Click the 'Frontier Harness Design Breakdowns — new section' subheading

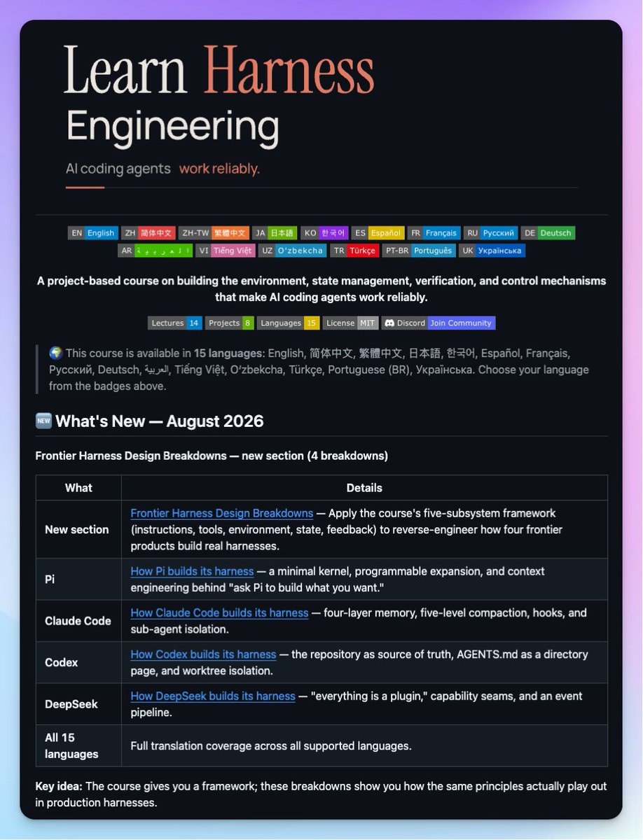coord(212,456)
